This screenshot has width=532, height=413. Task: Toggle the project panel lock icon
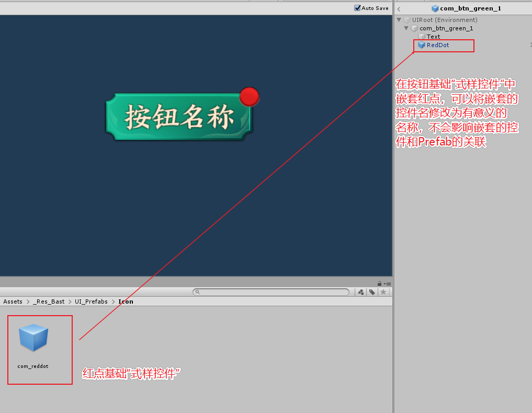379,284
